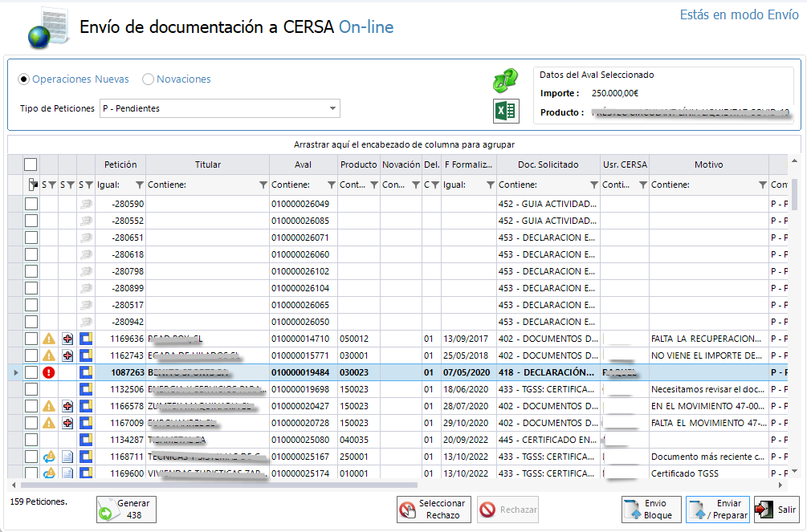Click the Rechazar button
Viewport: 807px width, 532px height.
click(x=508, y=510)
